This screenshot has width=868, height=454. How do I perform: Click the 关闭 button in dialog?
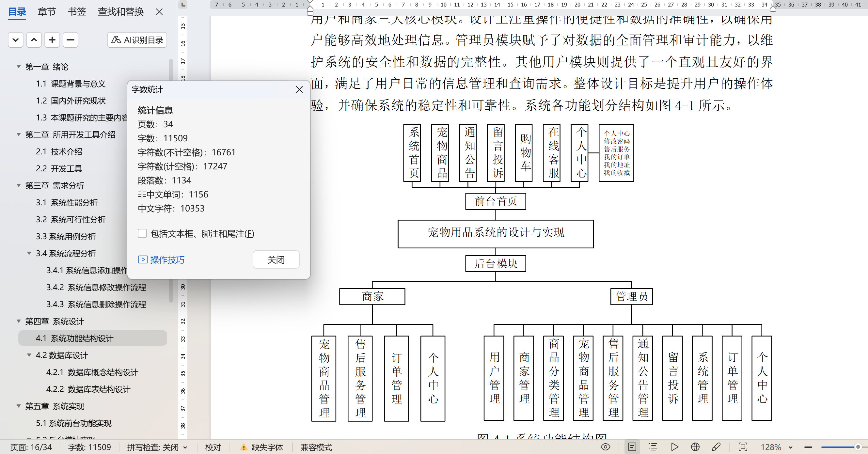point(276,260)
